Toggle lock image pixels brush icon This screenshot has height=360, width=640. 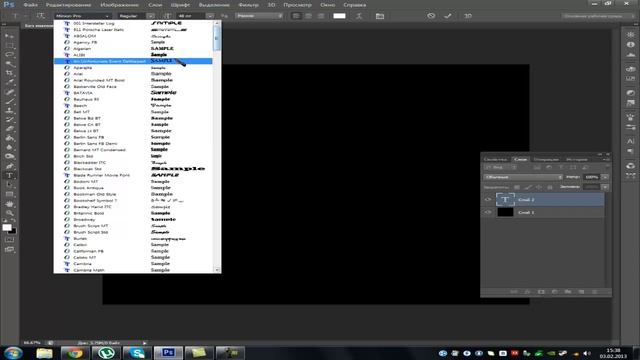(x=529, y=187)
